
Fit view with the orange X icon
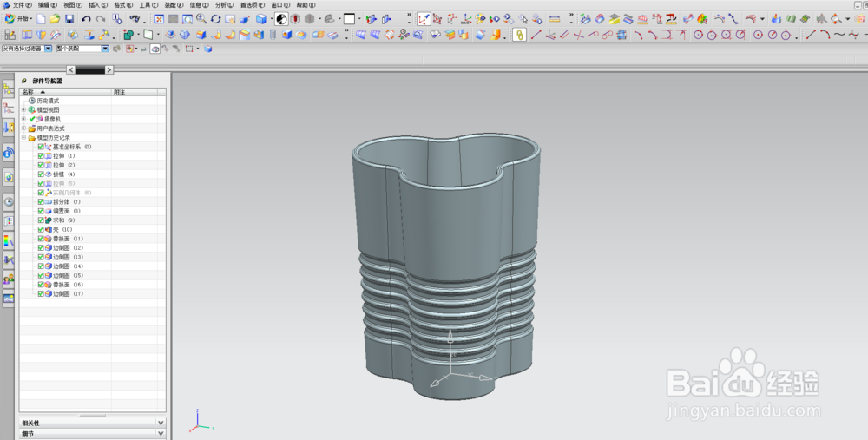159,19
